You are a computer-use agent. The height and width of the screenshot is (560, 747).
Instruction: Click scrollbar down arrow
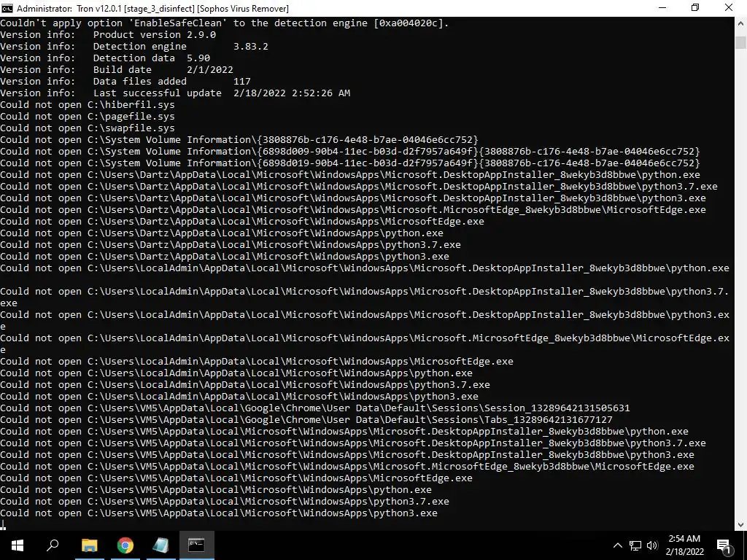coord(741,525)
